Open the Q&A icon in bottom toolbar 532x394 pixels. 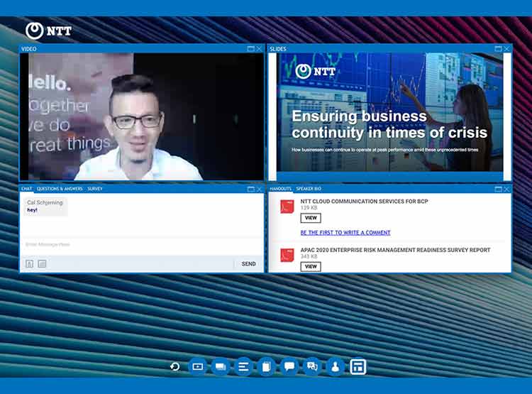click(311, 366)
